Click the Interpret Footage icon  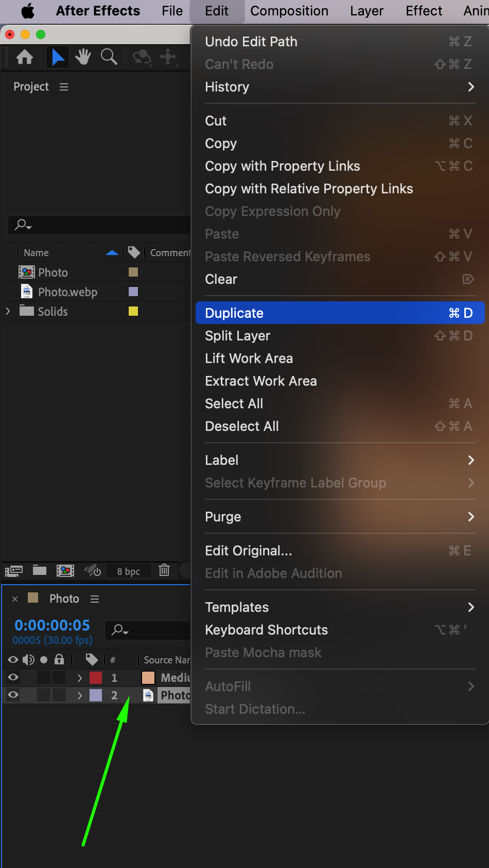tap(13, 571)
